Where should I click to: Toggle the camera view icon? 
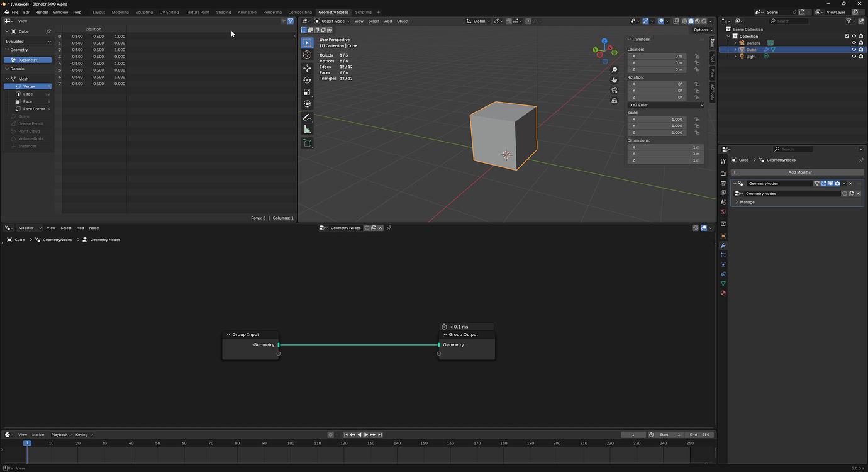(x=615, y=90)
